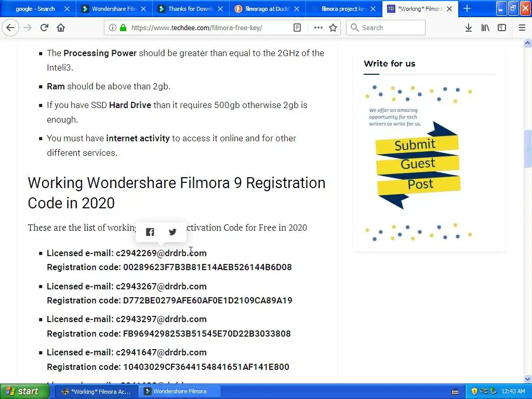Viewport: 532px width, 399px height.
Task: Switch to the filmorago at Duck tab
Action: coord(267,9)
